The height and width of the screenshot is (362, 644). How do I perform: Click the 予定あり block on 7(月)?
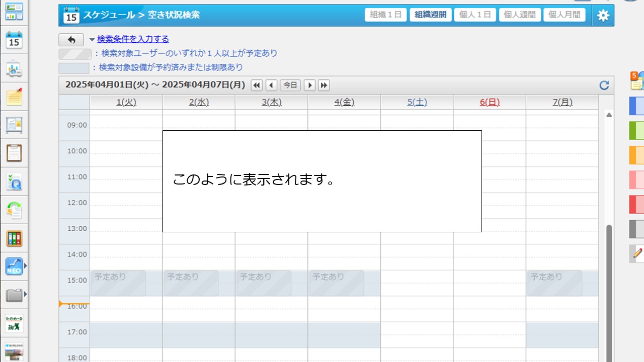554,283
